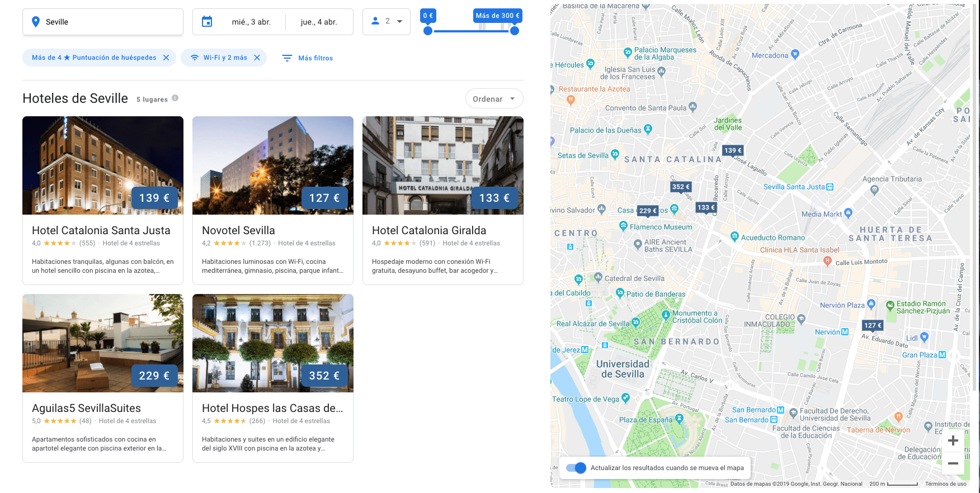Click the Flamenco Museum map pin
The width and height of the screenshot is (980, 493).
click(x=623, y=226)
